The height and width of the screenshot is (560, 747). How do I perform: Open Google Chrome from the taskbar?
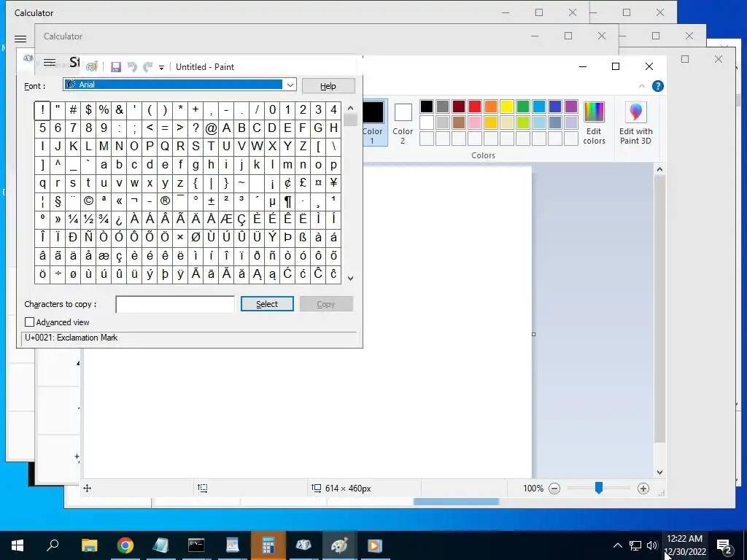click(125, 545)
